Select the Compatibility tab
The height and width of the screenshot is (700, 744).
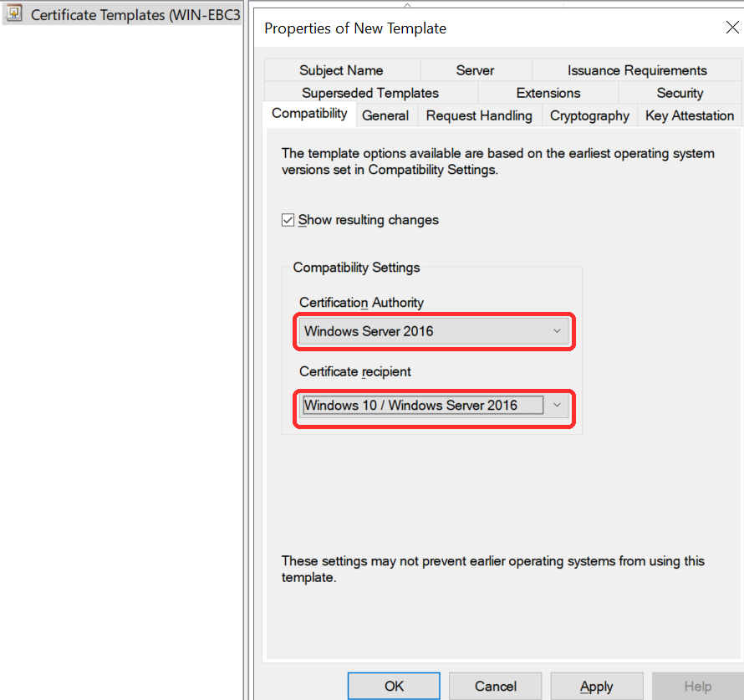point(309,114)
